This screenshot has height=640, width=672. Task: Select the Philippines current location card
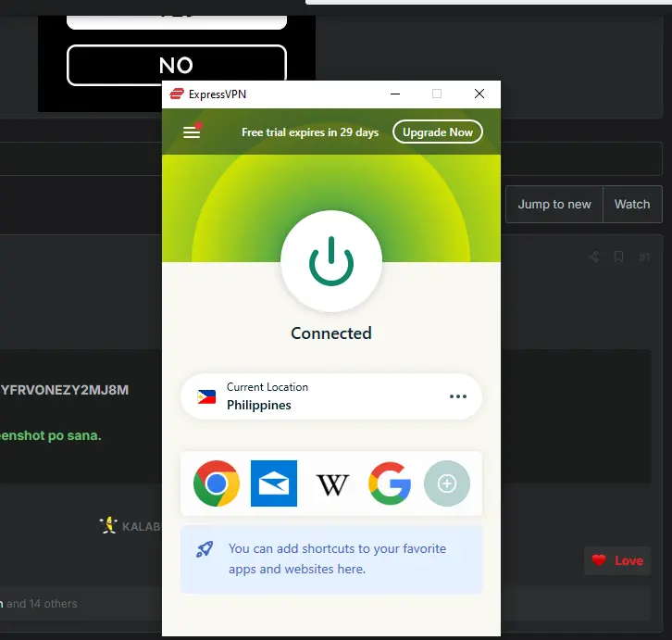331,396
